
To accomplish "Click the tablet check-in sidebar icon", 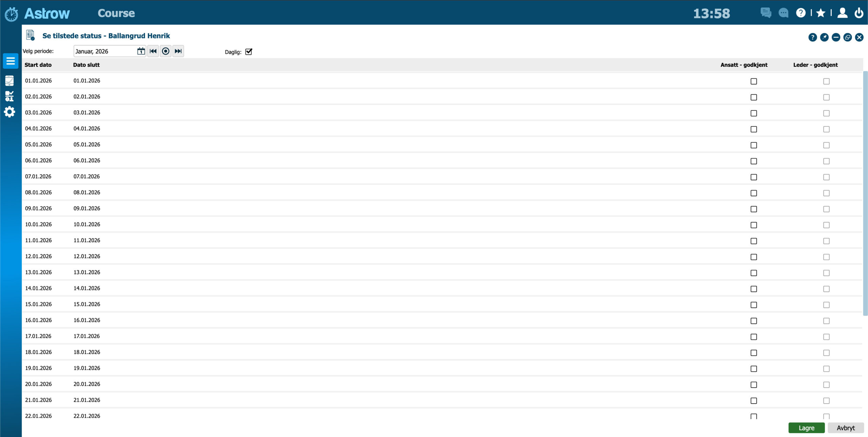I will pos(9,81).
